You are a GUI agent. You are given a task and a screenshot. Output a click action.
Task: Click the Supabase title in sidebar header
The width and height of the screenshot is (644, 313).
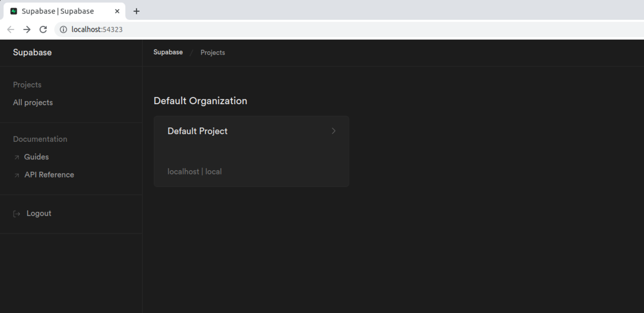(32, 53)
